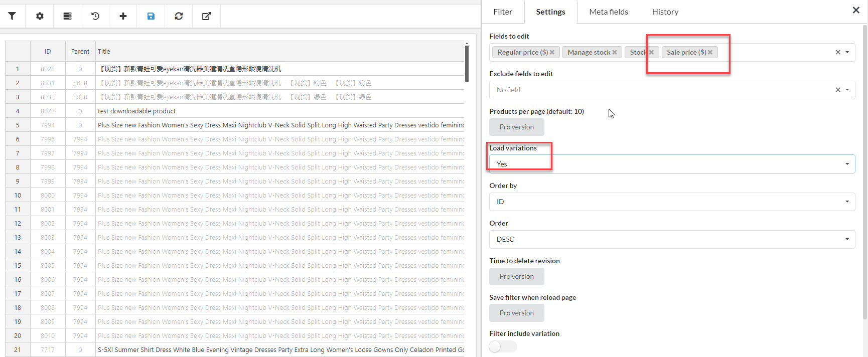
Task: Click the Title column header
Action: pyautogui.click(x=280, y=51)
